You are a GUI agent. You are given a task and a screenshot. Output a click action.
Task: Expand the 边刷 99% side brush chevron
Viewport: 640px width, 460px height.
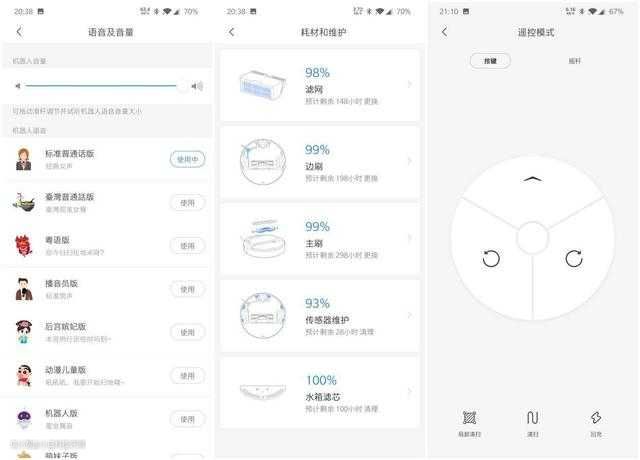[x=409, y=161]
